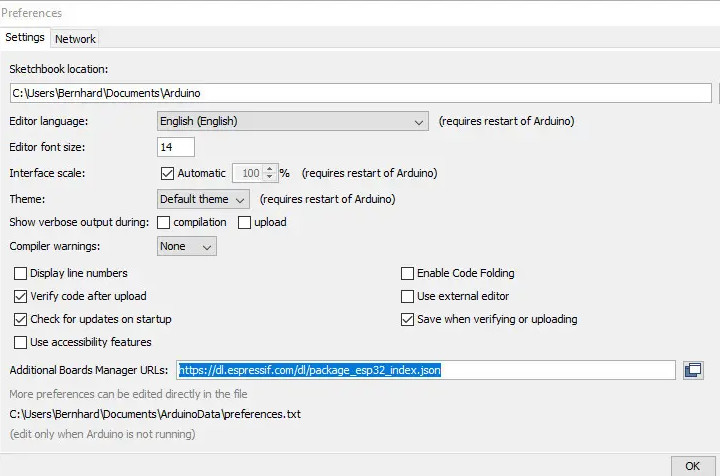Uncheck Verify code after upload
720x476 pixels.
pyautogui.click(x=21, y=296)
